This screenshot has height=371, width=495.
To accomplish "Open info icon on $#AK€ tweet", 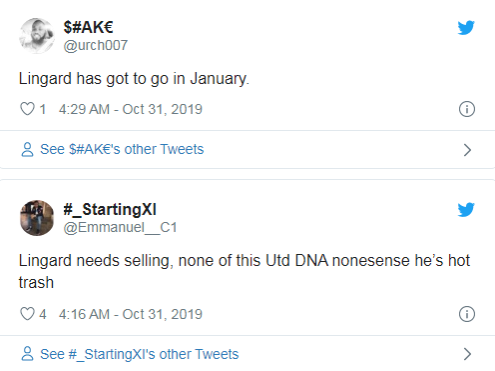I will pyautogui.click(x=467, y=109).
